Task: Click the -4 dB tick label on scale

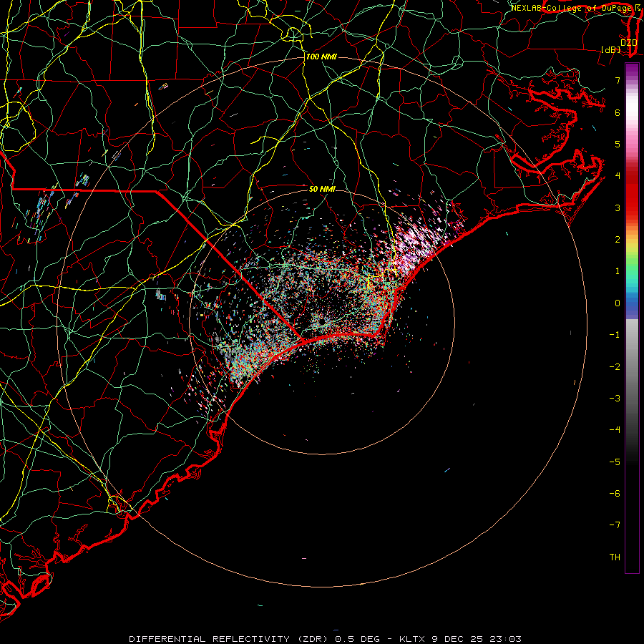Action: pos(615,429)
